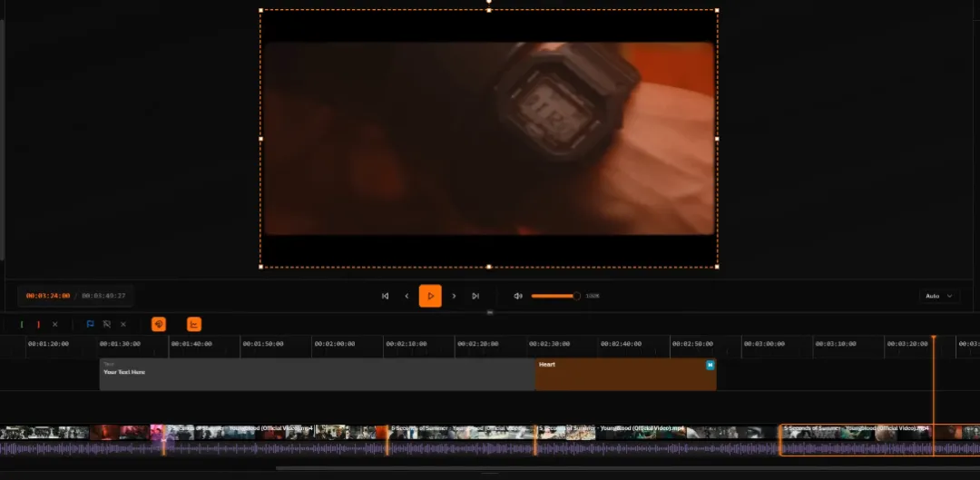Toggle the orange graph curve icon
The image size is (980, 480).
click(194, 324)
